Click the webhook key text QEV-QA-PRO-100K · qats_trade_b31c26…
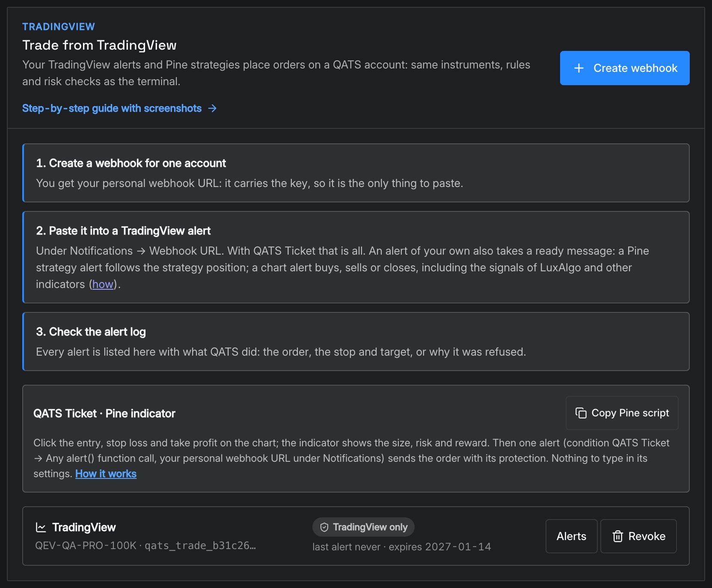Image resolution: width=712 pixels, height=588 pixels. pyautogui.click(x=145, y=546)
